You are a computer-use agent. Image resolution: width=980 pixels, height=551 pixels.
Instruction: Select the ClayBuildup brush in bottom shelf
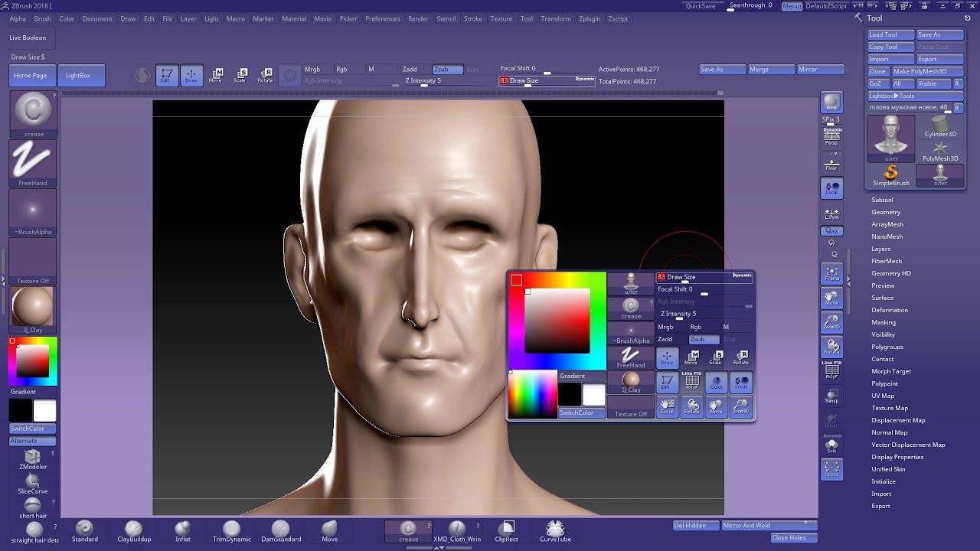pos(133,530)
